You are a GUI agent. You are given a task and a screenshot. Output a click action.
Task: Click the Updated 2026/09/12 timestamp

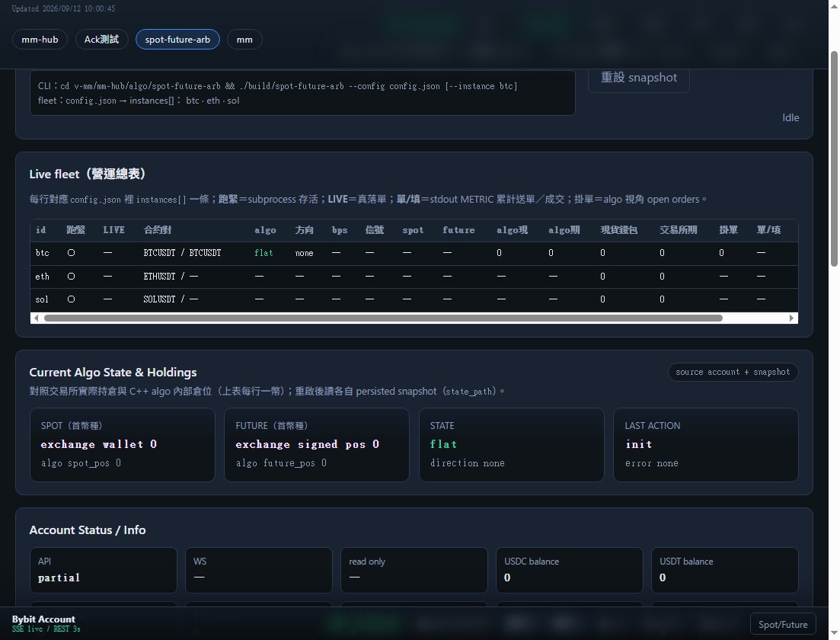(x=63, y=8)
